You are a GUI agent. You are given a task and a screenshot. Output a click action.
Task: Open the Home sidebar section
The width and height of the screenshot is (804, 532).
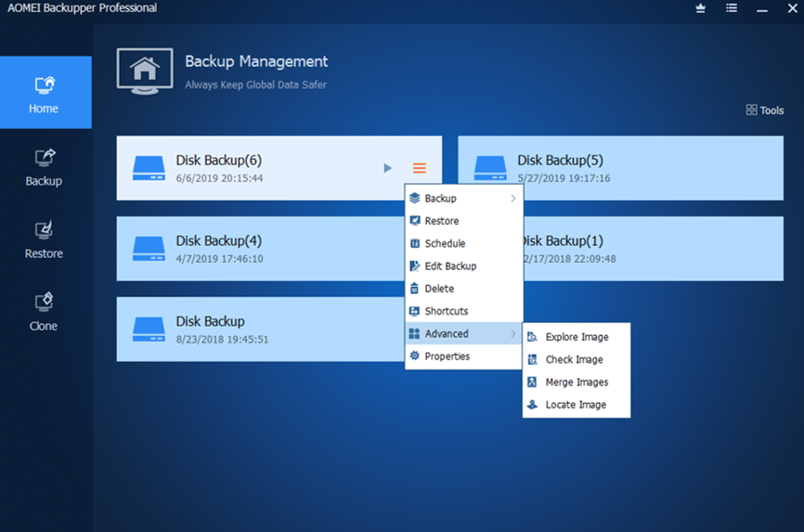tap(45, 92)
